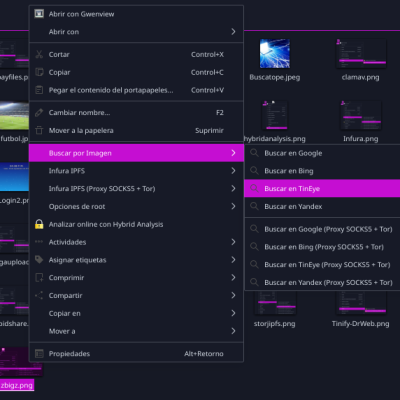Expand the Compartir submenu arrow
Image resolution: width=400 pixels, height=400 pixels.
click(233, 295)
